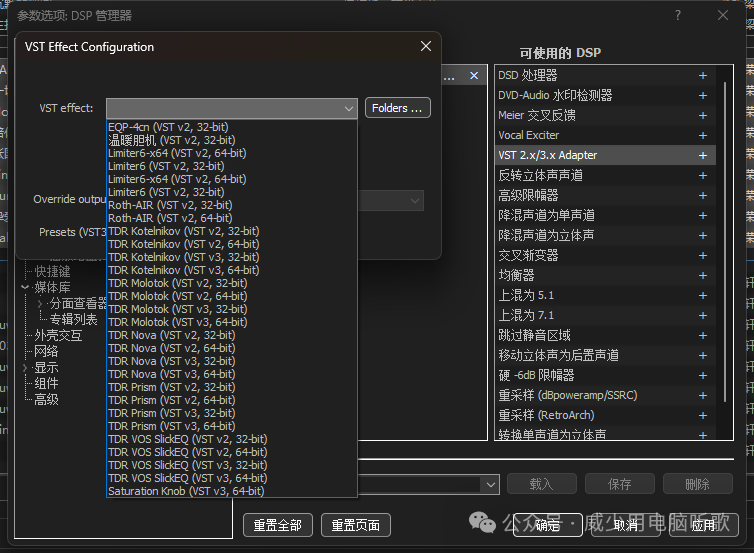
Task: Click the plus icon next to 均衡器
Action: coord(702,276)
